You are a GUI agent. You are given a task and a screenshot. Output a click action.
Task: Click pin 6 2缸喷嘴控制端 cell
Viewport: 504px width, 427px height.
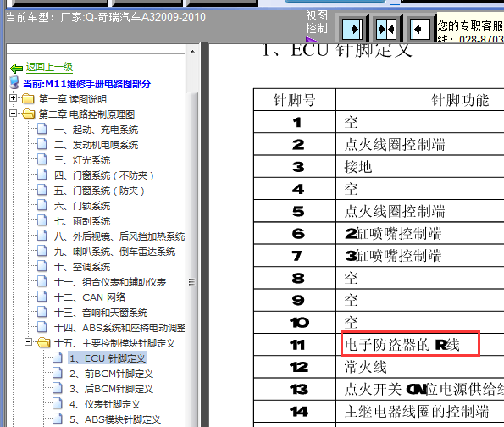click(420, 233)
